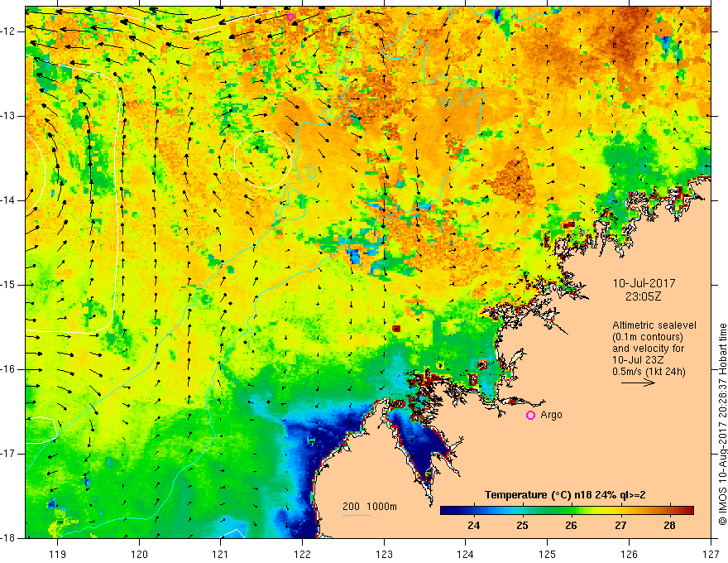This screenshot has width=728, height=563.
Task: Click the longitude axis label '123'
Action: [x=384, y=554]
